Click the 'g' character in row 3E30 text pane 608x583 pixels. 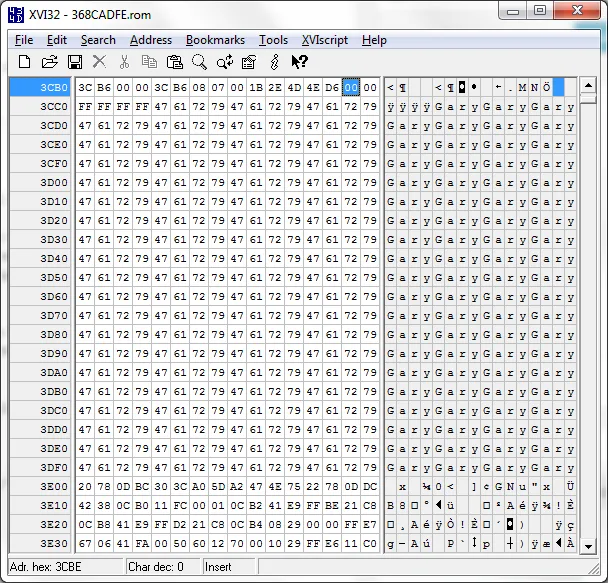[x=390, y=543]
